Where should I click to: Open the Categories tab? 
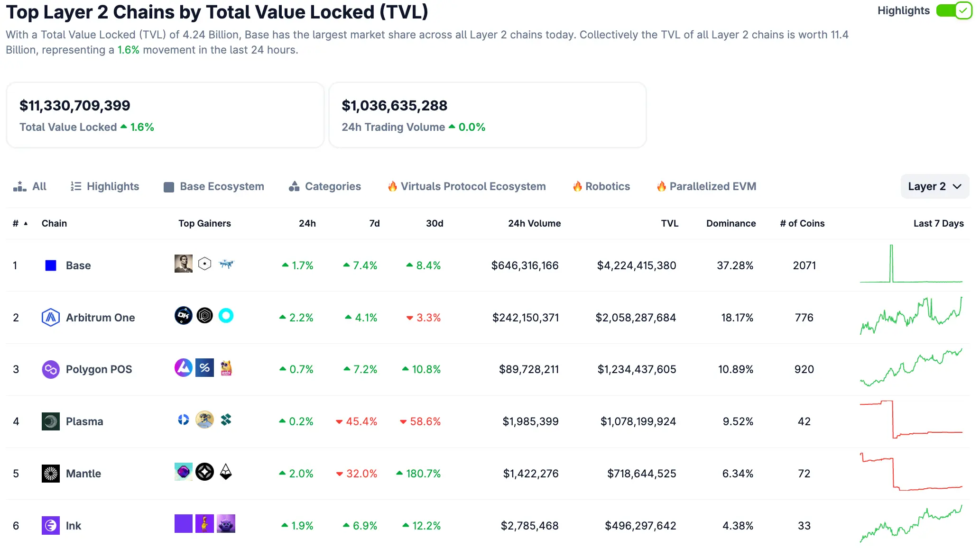click(325, 187)
